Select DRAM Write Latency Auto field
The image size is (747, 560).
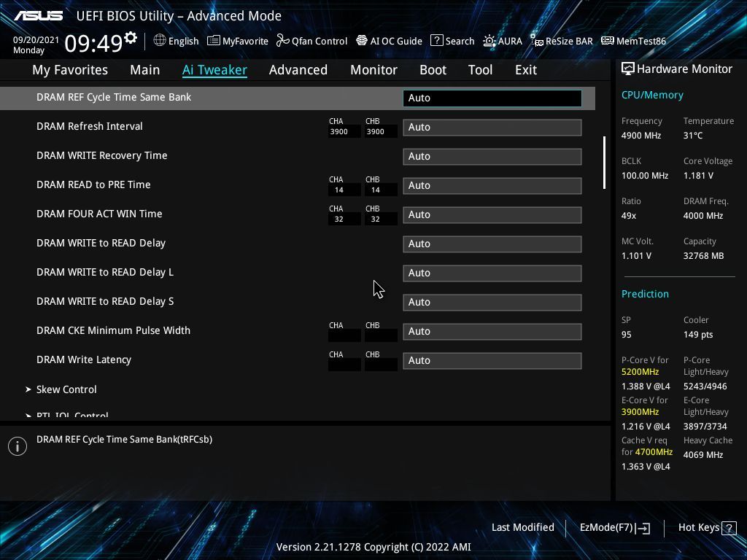[492, 361]
